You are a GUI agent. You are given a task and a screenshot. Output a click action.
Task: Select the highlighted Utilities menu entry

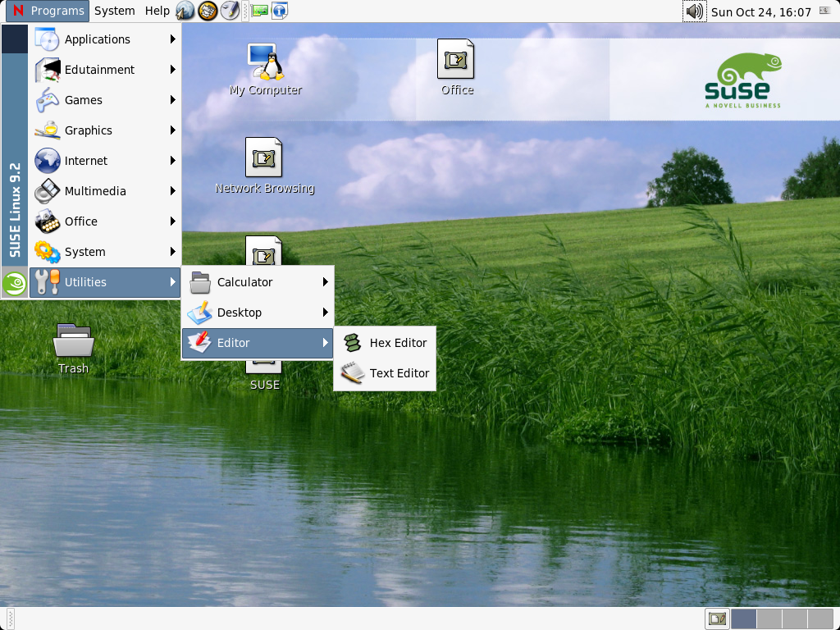point(105,282)
